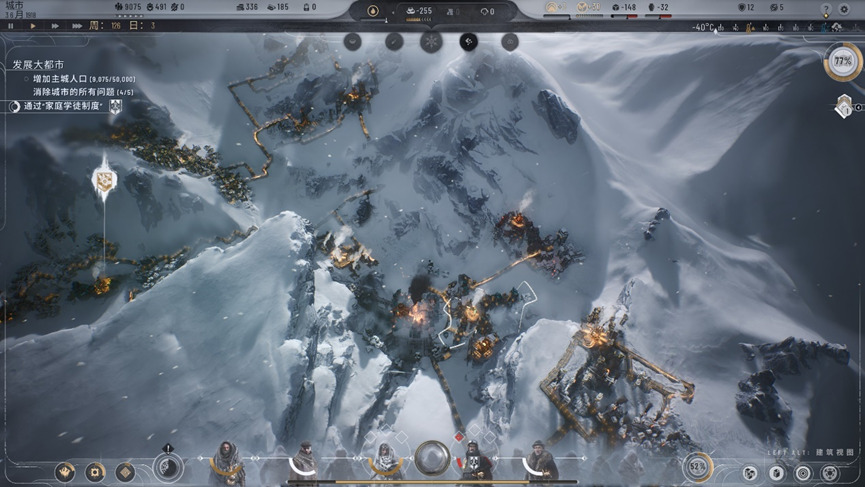Select the helmeted red faction leader portrait
This screenshot has height=487, width=865.
475,461
